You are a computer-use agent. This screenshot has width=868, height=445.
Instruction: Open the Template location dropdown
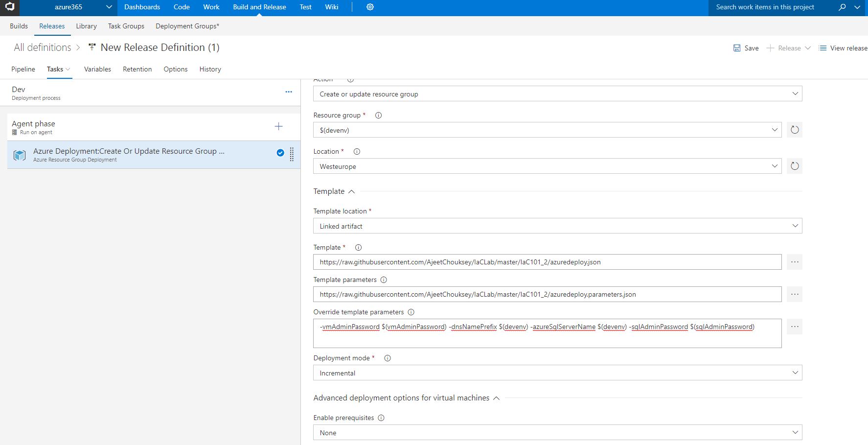[x=557, y=226]
